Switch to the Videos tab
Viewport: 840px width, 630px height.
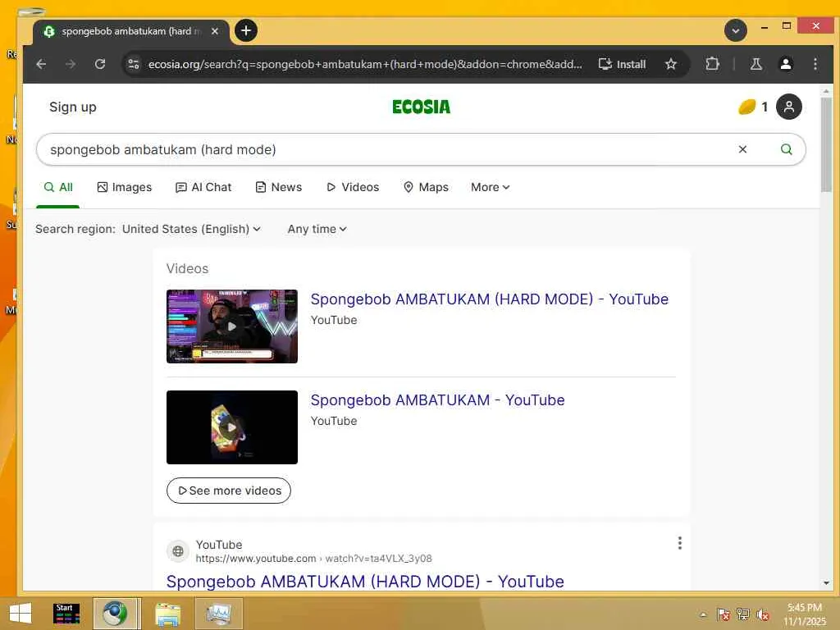pyautogui.click(x=353, y=187)
